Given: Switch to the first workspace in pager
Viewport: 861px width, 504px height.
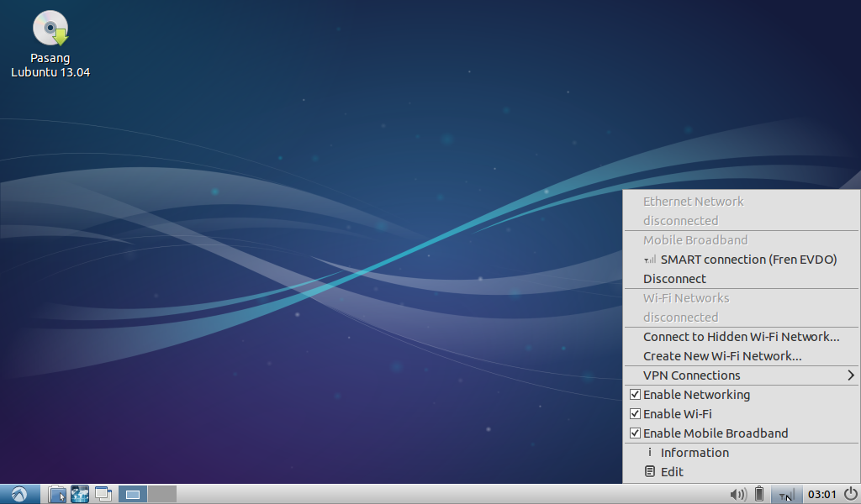Looking at the screenshot, I should (132, 494).
